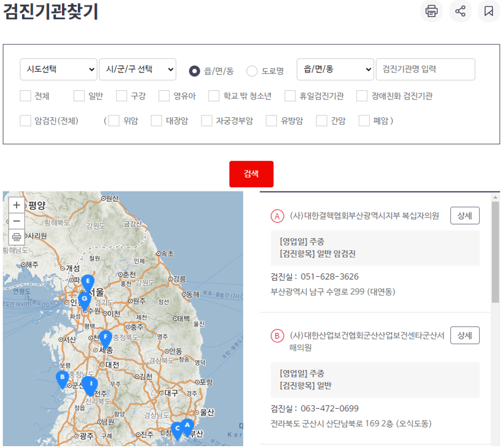Open 상세 details for 복십자의원 listing
Viewport: 503px width, 448px height.
coord(464,215)
